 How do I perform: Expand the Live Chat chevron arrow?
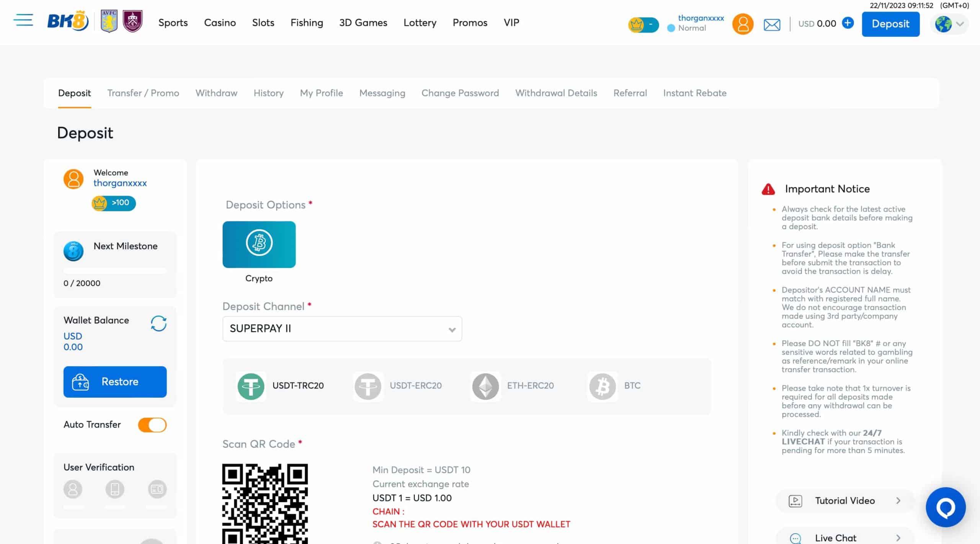click(898, 538)
